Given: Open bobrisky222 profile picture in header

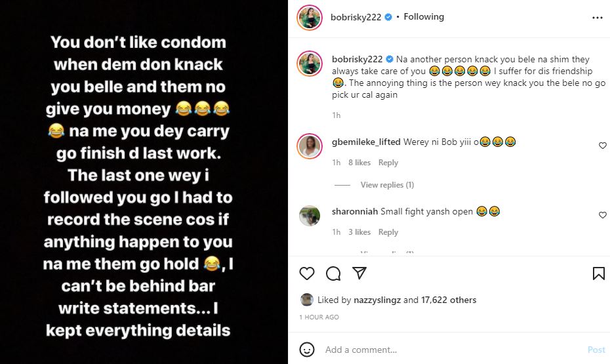Looking at the screenshot, I should (x=309, y=18).
